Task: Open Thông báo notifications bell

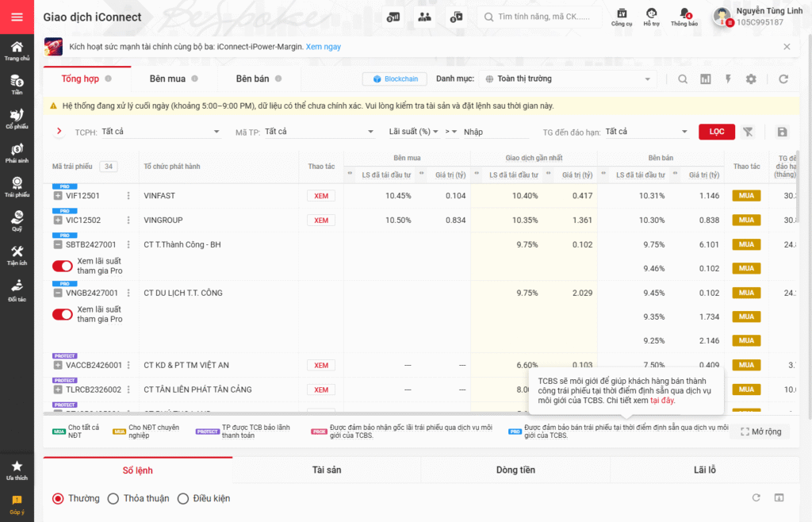Action: [684, 17]
